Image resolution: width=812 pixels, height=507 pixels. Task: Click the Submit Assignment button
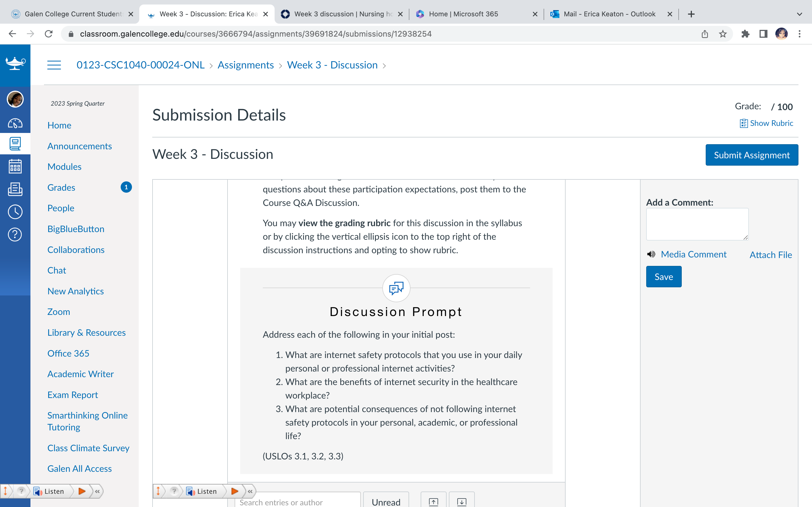tap(752, 155)
